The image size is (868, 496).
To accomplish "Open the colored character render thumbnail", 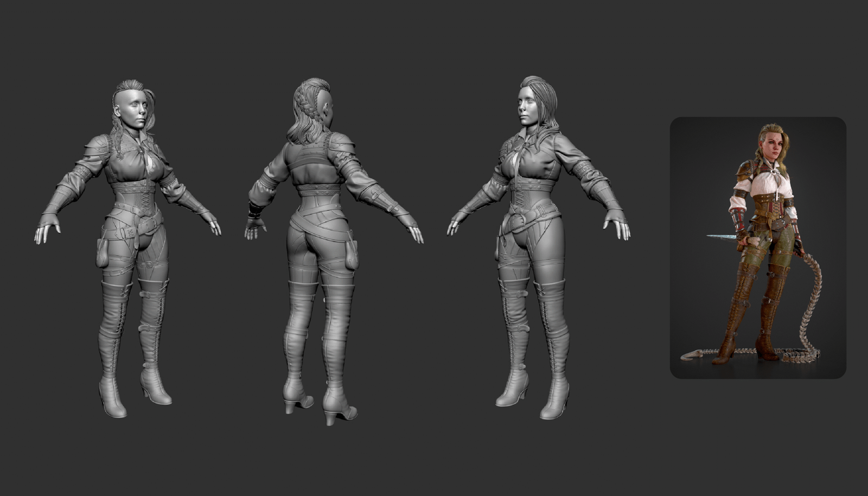I will point(758,247).
